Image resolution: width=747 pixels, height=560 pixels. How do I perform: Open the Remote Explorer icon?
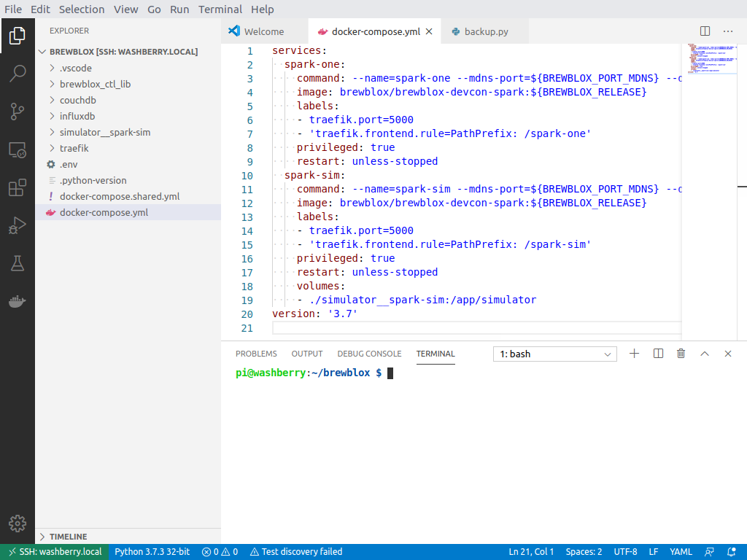click(18, 150)
